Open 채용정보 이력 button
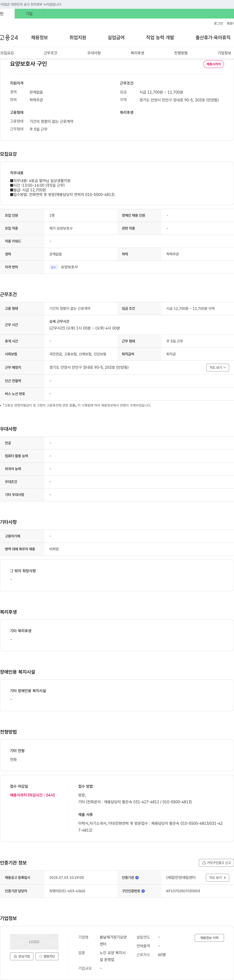The width and height of the screenshot is (234, 980). (x=209, y=938)
